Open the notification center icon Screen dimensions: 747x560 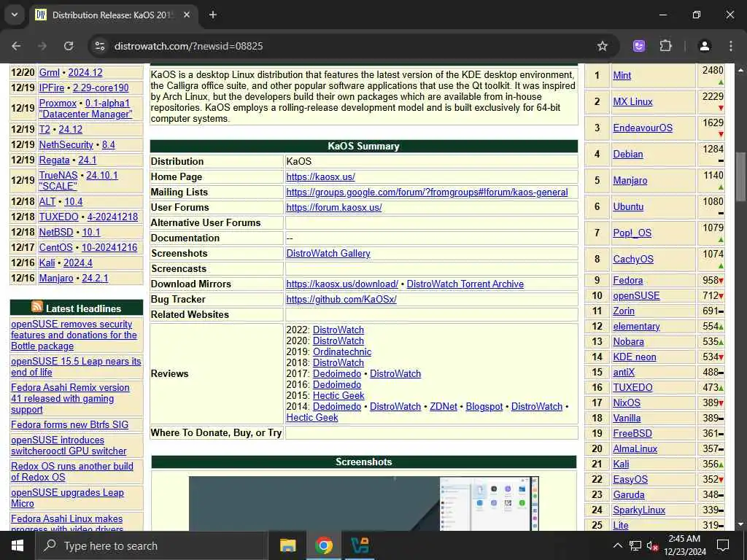click(x=723, y=545)
